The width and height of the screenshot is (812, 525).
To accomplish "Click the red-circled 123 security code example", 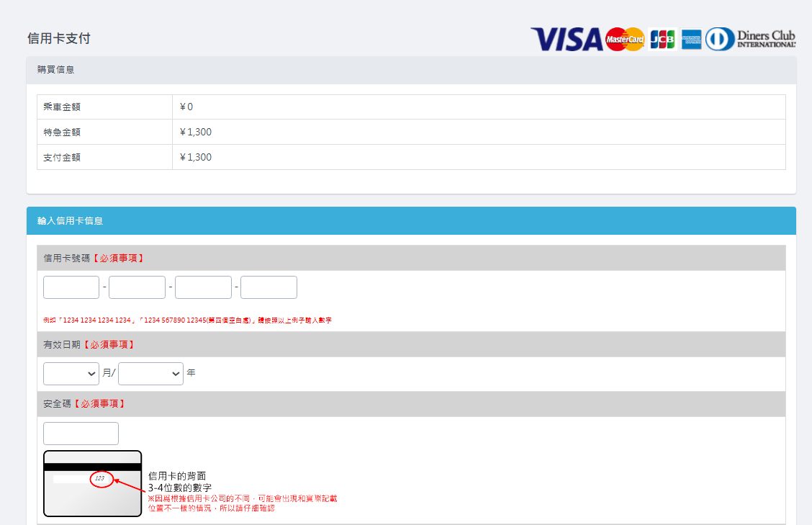I will (x=101, y=478).
